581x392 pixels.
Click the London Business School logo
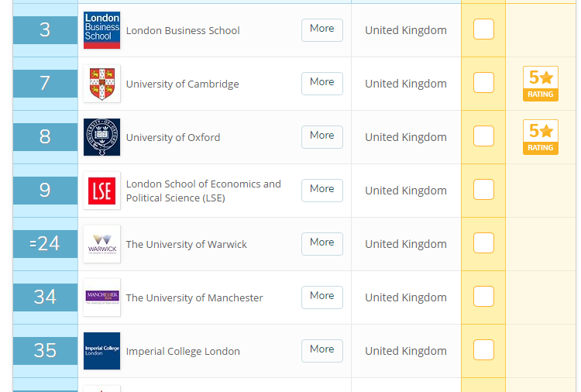[x=101, y=30]
